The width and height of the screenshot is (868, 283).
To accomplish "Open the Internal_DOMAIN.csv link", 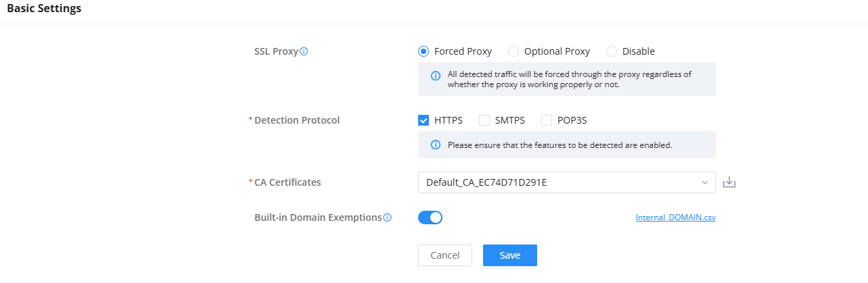I will coord(676,218).
